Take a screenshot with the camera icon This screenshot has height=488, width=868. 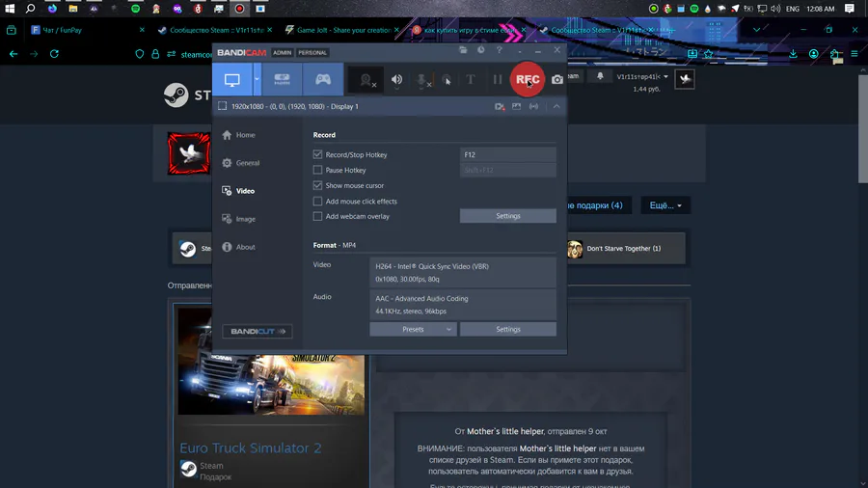coord(556,80)
